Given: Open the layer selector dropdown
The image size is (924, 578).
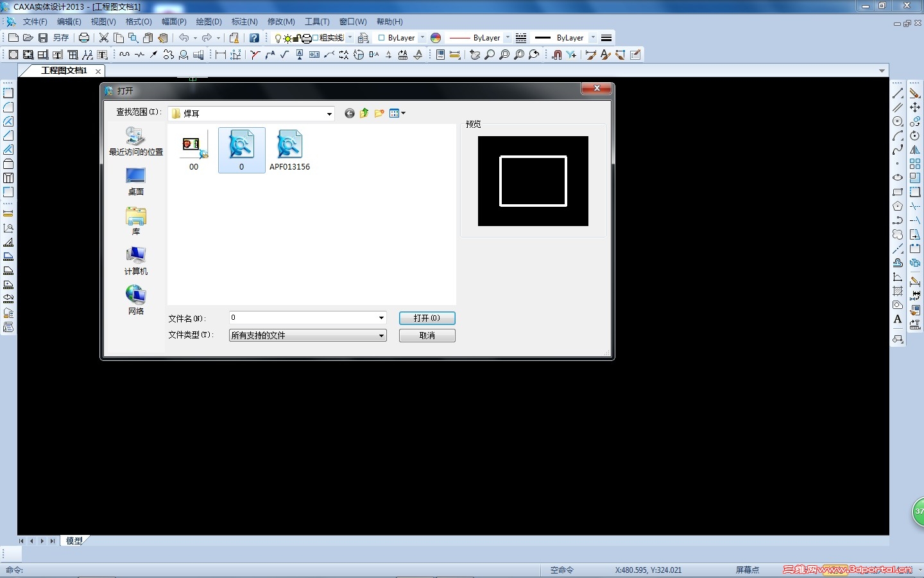Looking at the screenshot, I should (x=350, y=38).
